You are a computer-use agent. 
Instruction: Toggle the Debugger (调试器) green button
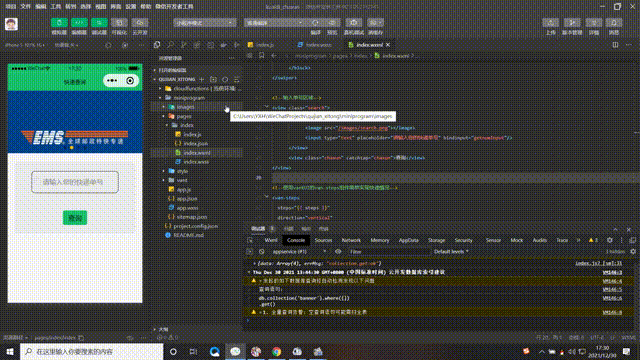tap(99, 22)
